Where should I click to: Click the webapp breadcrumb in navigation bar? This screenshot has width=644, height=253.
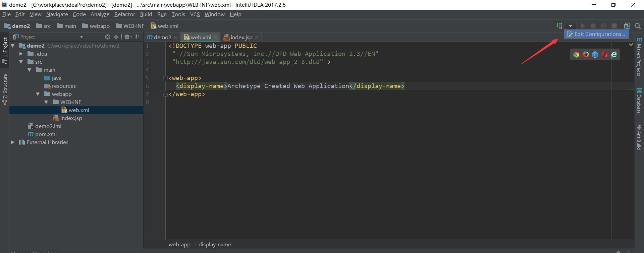tap(96, 26)
